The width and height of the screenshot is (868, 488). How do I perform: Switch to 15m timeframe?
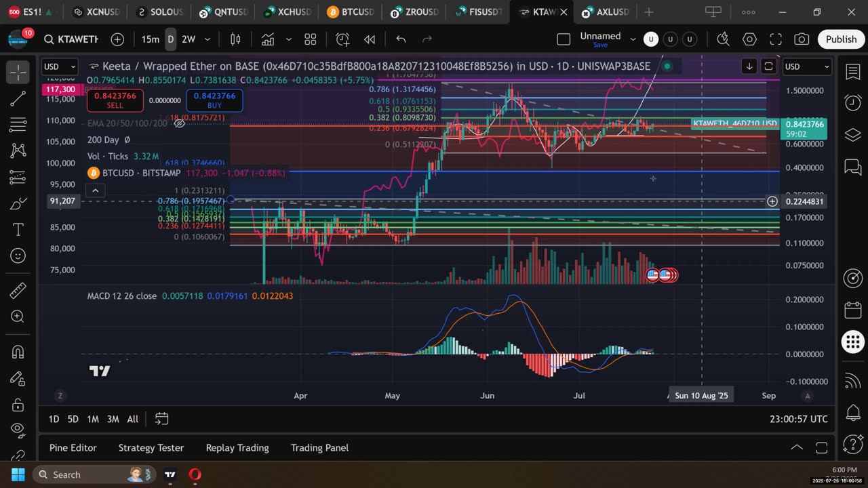point(151,39)
